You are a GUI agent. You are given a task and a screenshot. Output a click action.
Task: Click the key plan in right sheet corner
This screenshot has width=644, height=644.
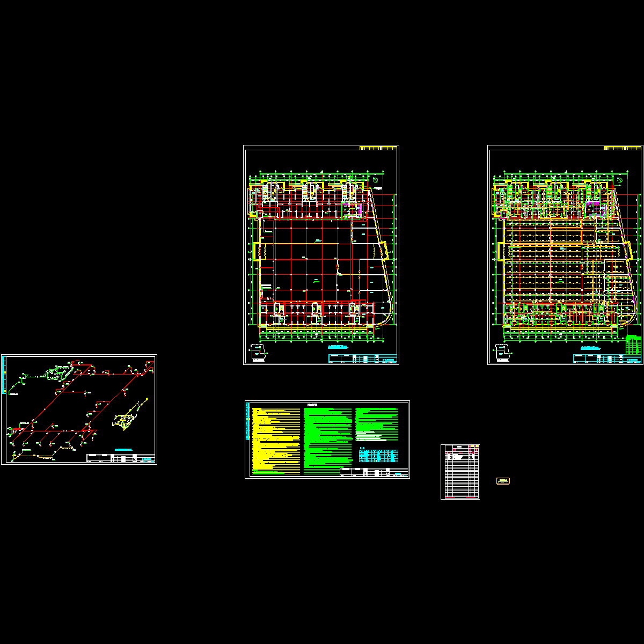click(x=504, y=353)
